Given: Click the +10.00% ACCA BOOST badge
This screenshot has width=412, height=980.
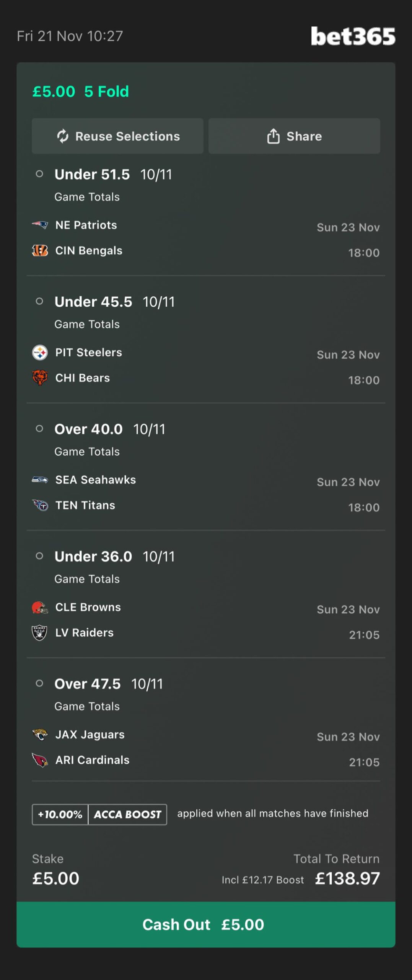Looking at the screenshot, I should [x=99, y=814].
